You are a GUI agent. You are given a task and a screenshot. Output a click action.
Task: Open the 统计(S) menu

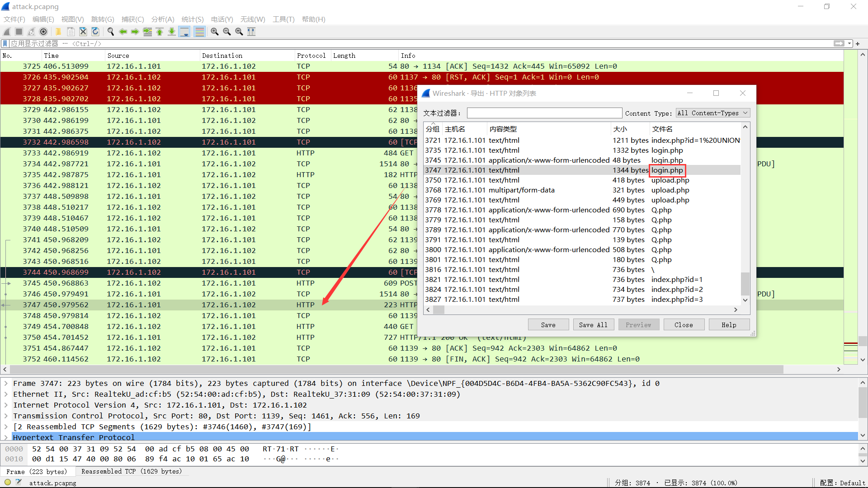pos(193,19)
